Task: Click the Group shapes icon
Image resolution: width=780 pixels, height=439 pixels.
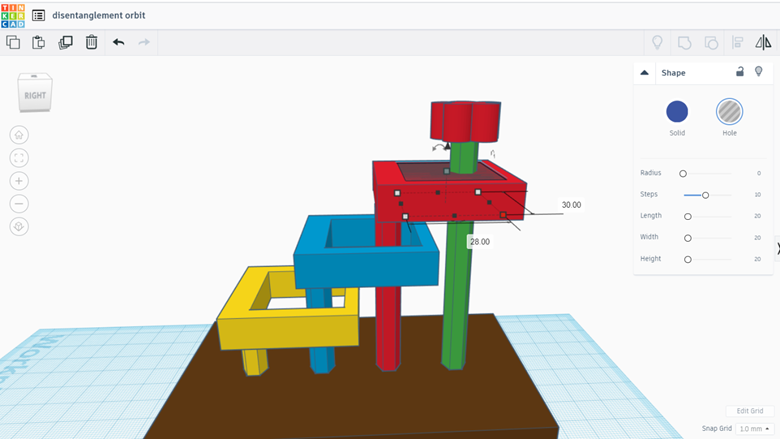Action: pyautogui.click(x=684, y=43)
